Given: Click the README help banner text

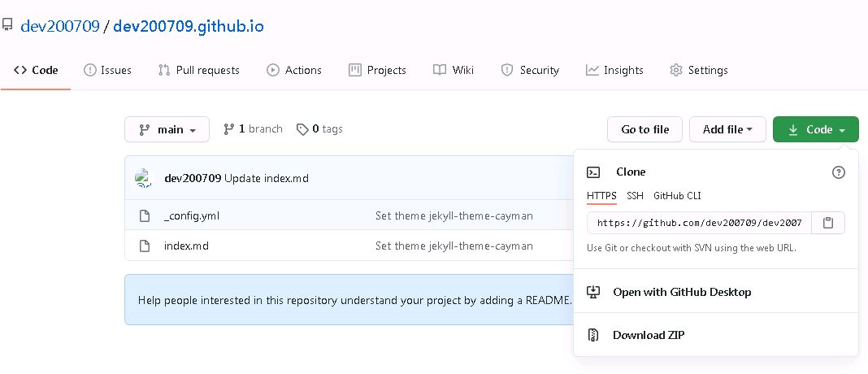Looking at the screenshot, I should [x=355, y=300].
